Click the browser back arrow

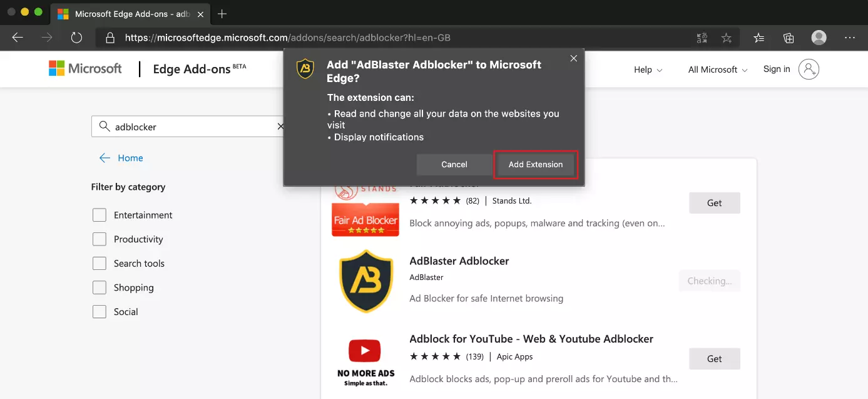coord(18,38)
